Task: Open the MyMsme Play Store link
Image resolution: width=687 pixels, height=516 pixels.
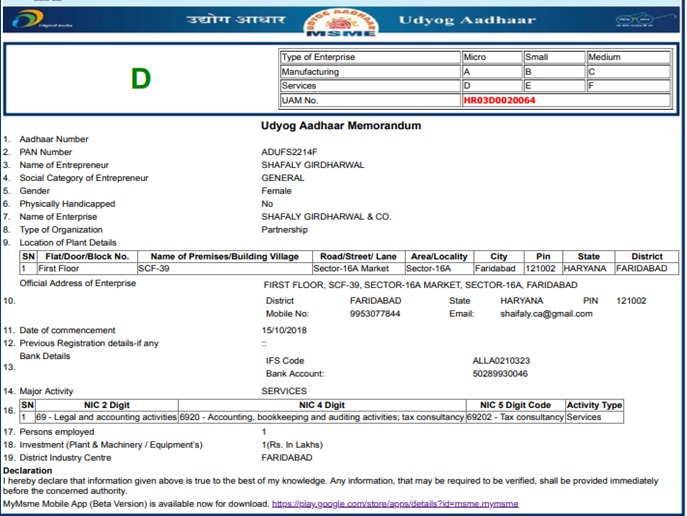Action: [x=395, y=504]
